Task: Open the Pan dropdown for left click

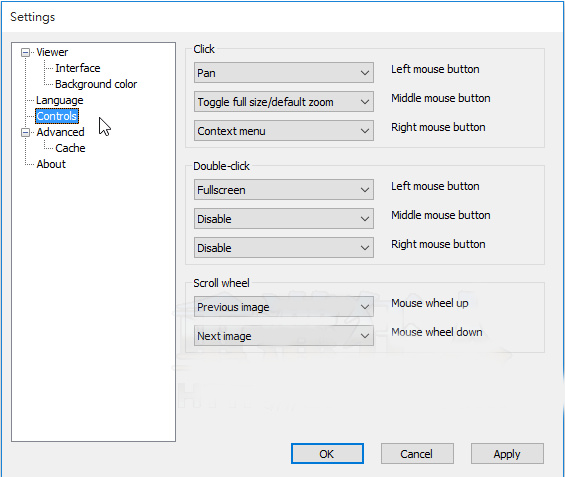Action: pyautogui.click(x=284, y=73)
